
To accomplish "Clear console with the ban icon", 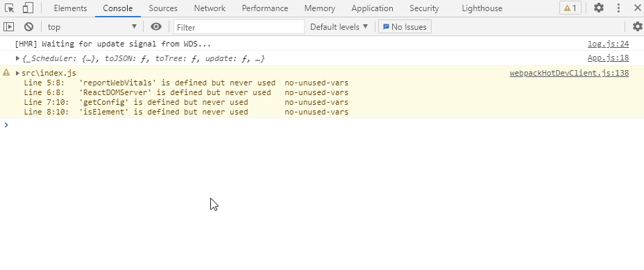I will click(x=28, y=26).
